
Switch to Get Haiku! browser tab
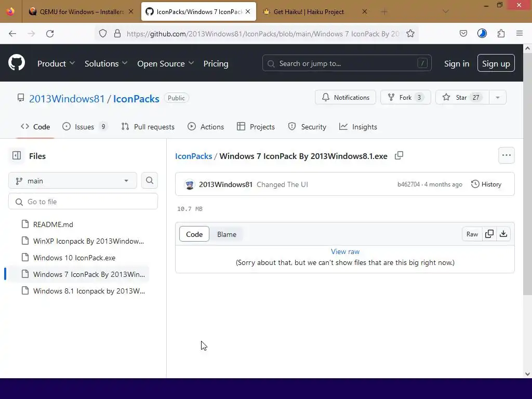click(309, 11)
